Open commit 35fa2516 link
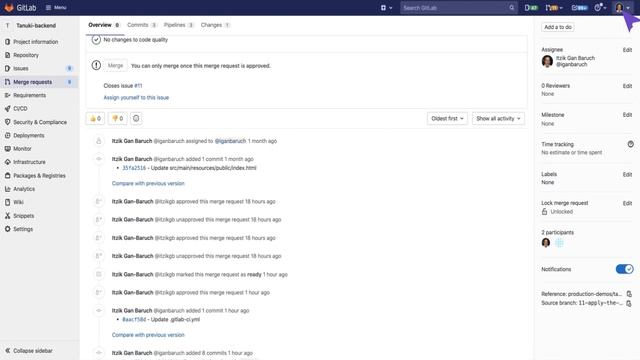Screen dimensions: 640x360 (134, 168)
